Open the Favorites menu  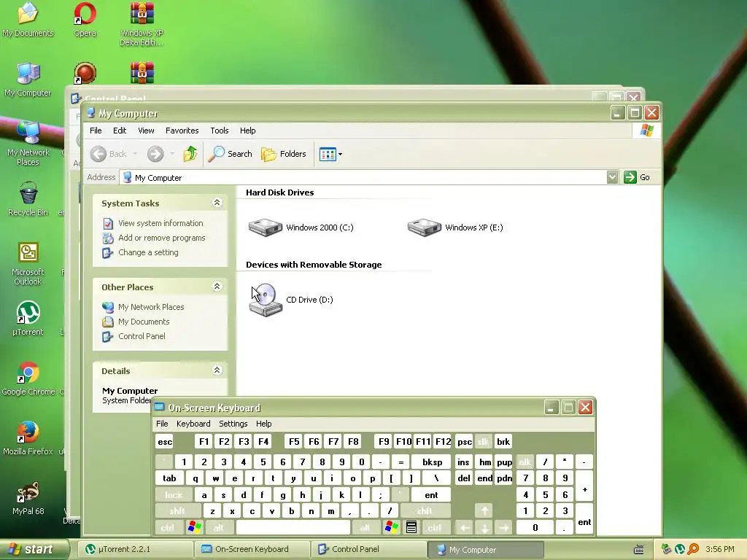tap(182, 131)
